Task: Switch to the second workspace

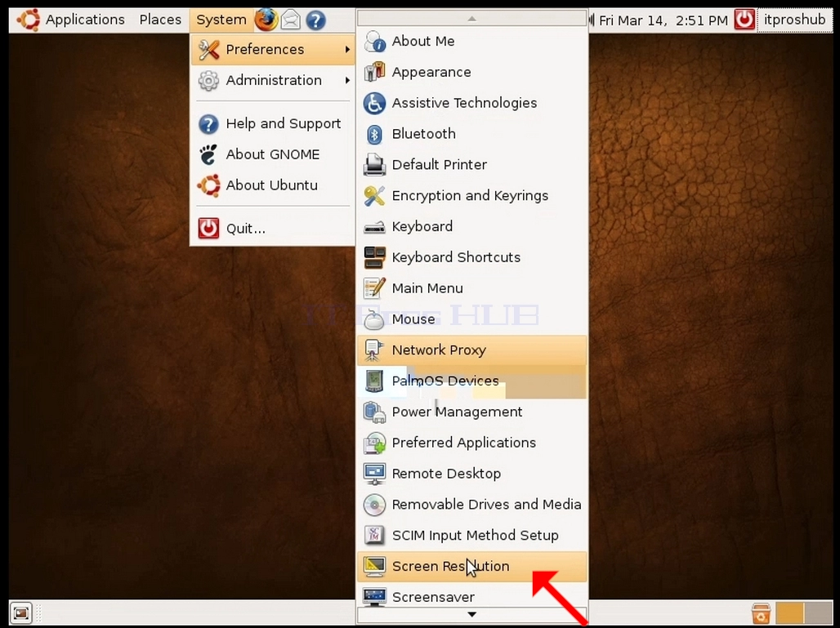Action: click(x=817, y=613)
